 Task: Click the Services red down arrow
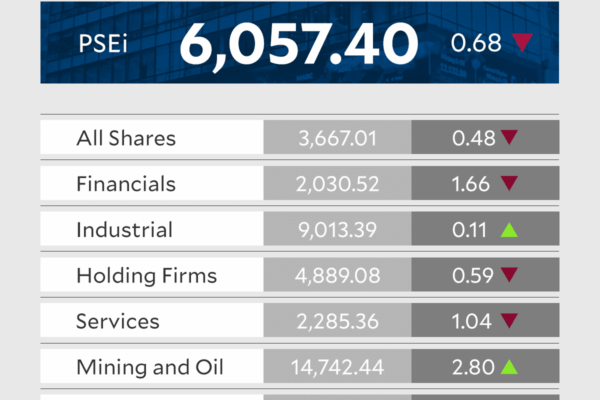510,322
